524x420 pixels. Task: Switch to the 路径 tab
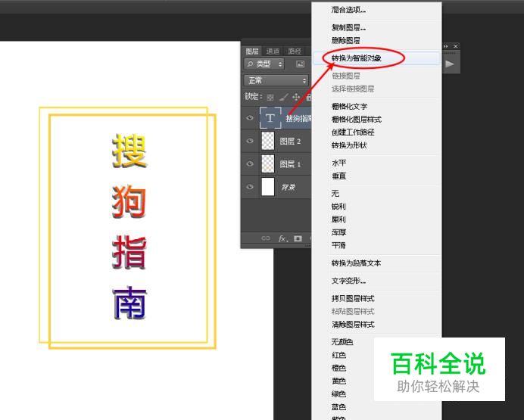click(295, 51)
